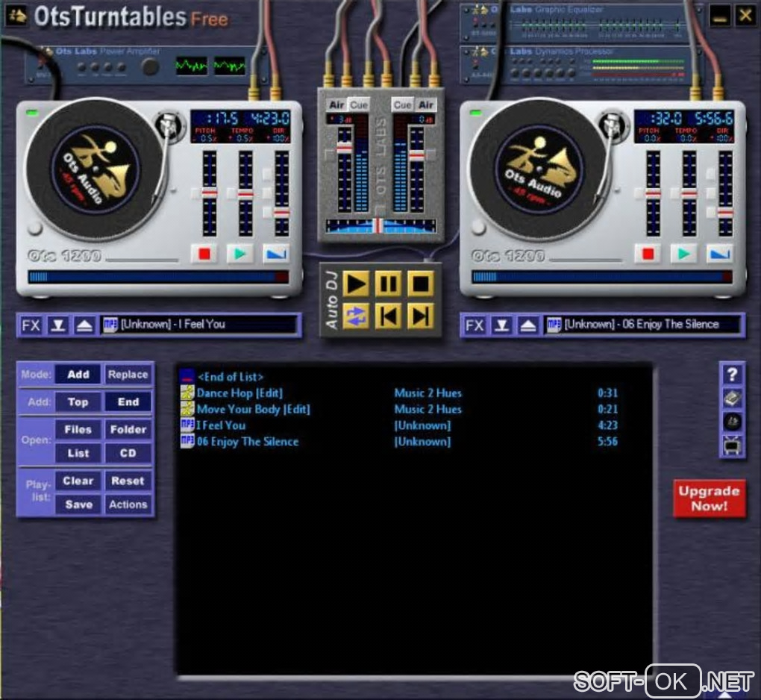This screenshot has height=700, width=761.
Task: Click the right turntable vinyl record
Action: click(539, 169)
